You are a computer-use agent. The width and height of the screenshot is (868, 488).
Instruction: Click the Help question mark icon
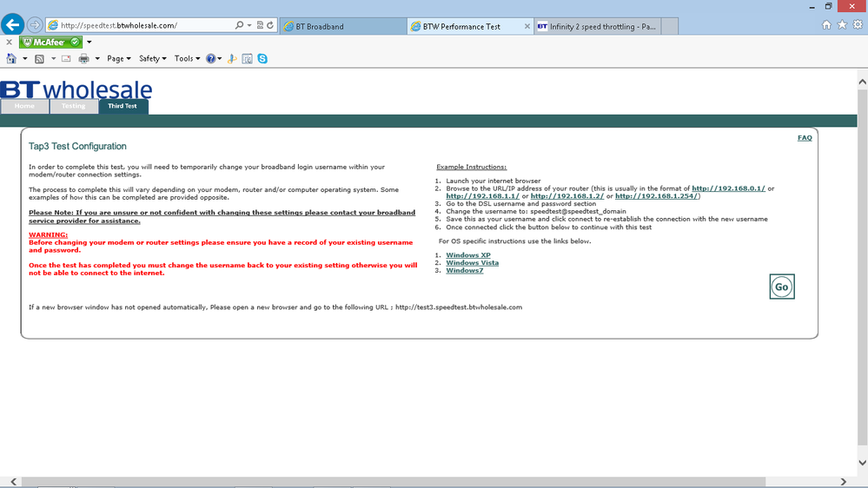tap(211, 59)
